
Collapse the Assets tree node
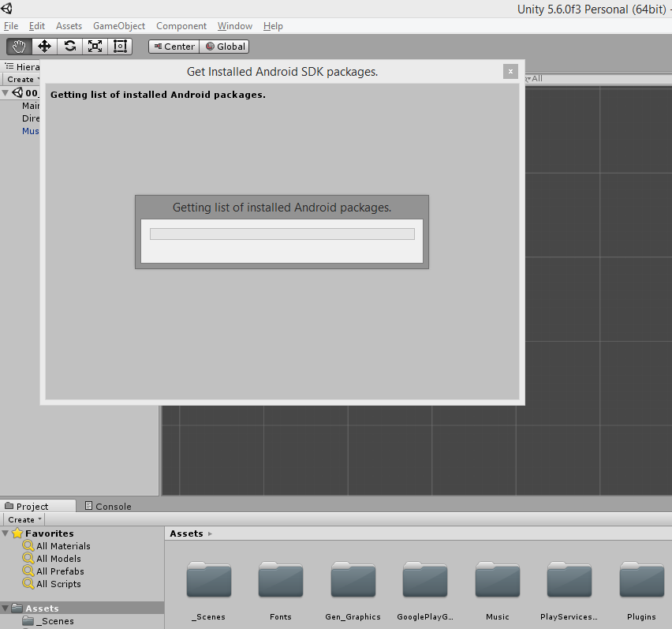click(x=6, y=608)
